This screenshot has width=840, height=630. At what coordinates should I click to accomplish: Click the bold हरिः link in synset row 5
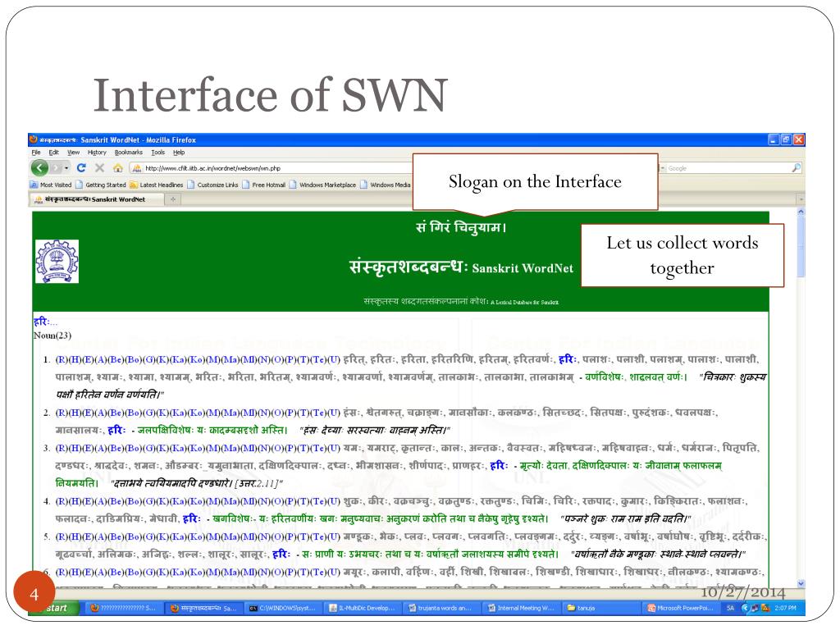click(281, 554)
